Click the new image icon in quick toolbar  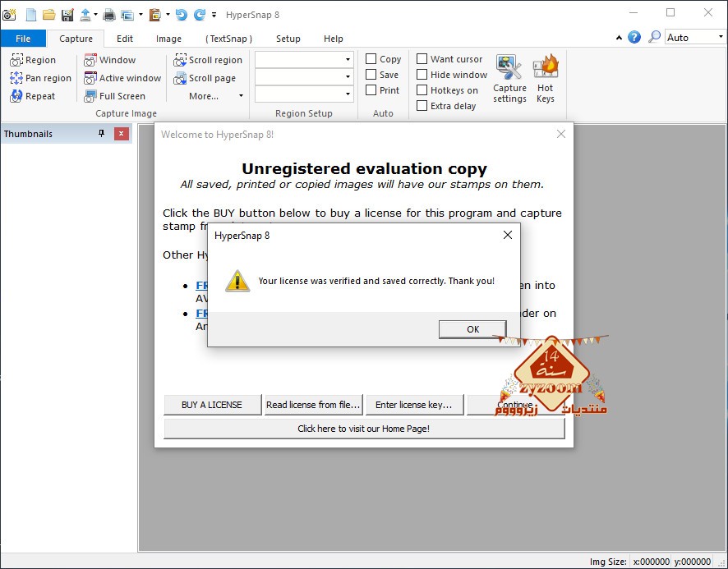[x=30, y=15]
